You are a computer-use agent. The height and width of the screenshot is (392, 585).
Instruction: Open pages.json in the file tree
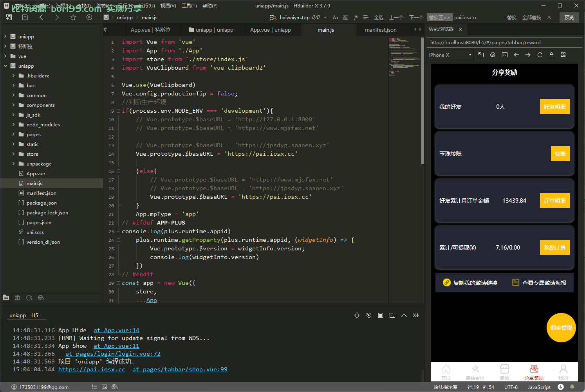point(39,222)
